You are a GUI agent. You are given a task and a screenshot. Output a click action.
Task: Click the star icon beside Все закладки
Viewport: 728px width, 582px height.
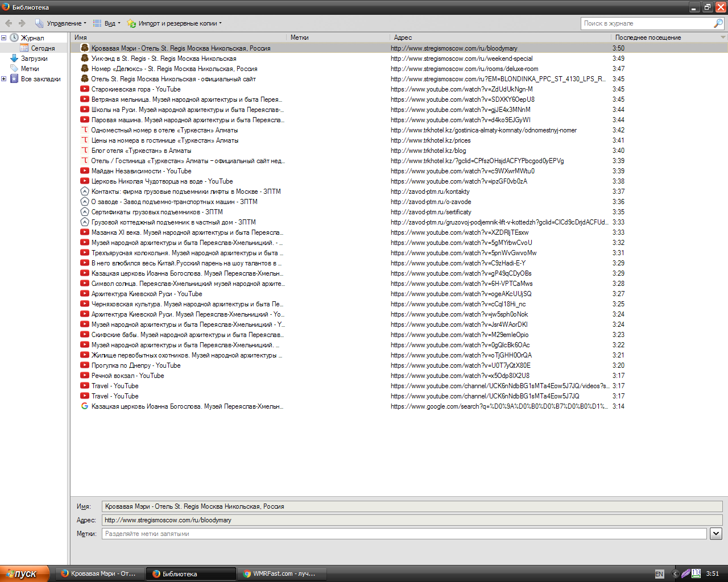click(14, 78)
